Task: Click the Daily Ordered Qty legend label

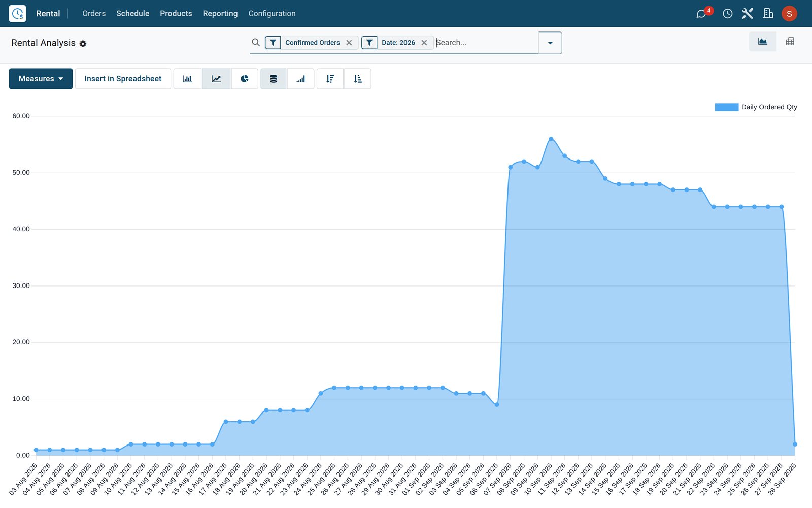Action: click(769, 107)
